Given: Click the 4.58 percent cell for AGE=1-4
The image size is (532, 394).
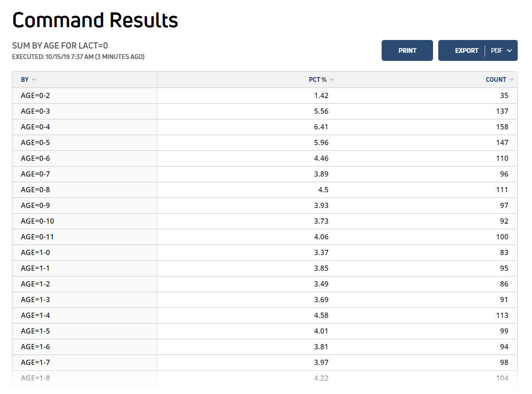Looking at the screenshot, I should pyautogui.click(x=321, y=315).
